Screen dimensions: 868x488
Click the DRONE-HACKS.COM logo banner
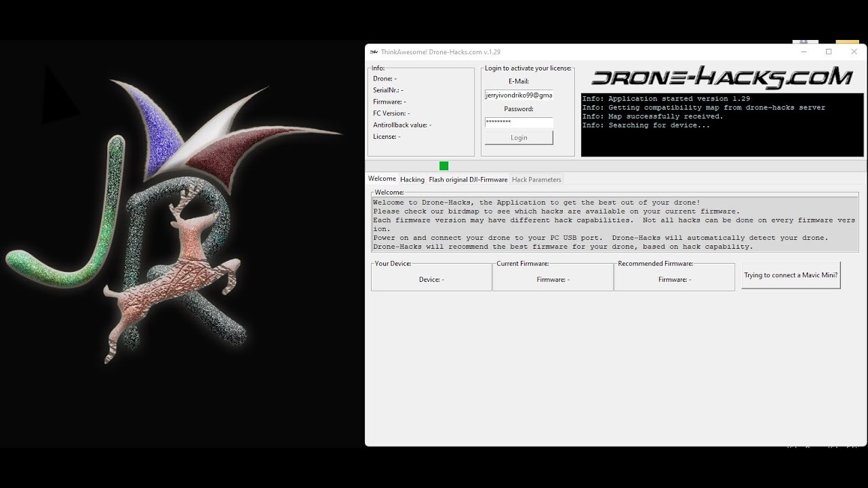722,77
